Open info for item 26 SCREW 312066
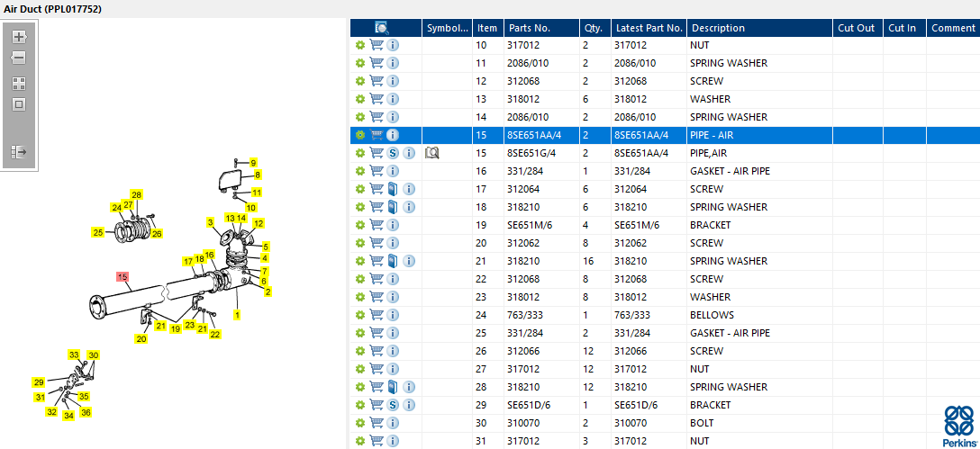This screenshot has height=449, width=980. pyautogui.click(x=393, y=351)
